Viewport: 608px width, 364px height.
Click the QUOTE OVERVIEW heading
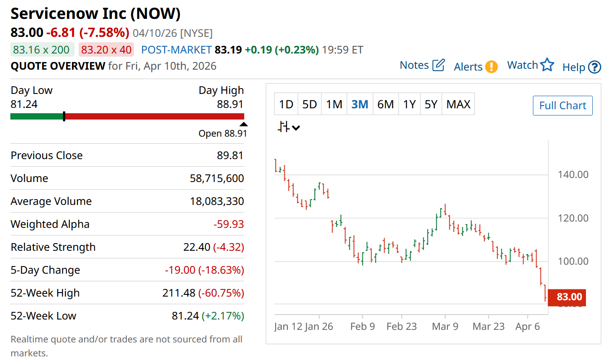58,66
